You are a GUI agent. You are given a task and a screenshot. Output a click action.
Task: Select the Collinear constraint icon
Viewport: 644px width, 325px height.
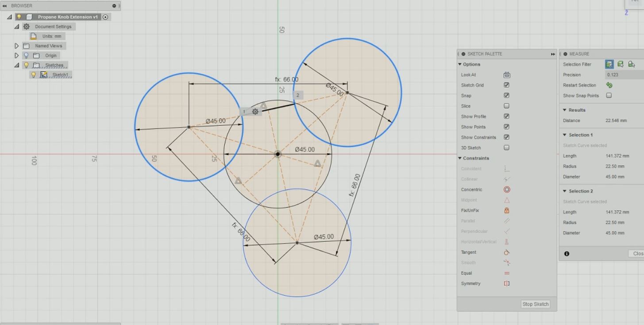pyautogui.click(x=507, y=179)
